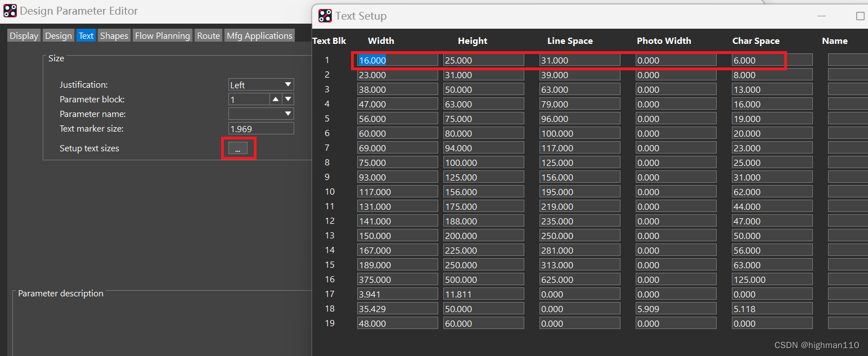Click Height field showing 500.000

coord(483,280)
